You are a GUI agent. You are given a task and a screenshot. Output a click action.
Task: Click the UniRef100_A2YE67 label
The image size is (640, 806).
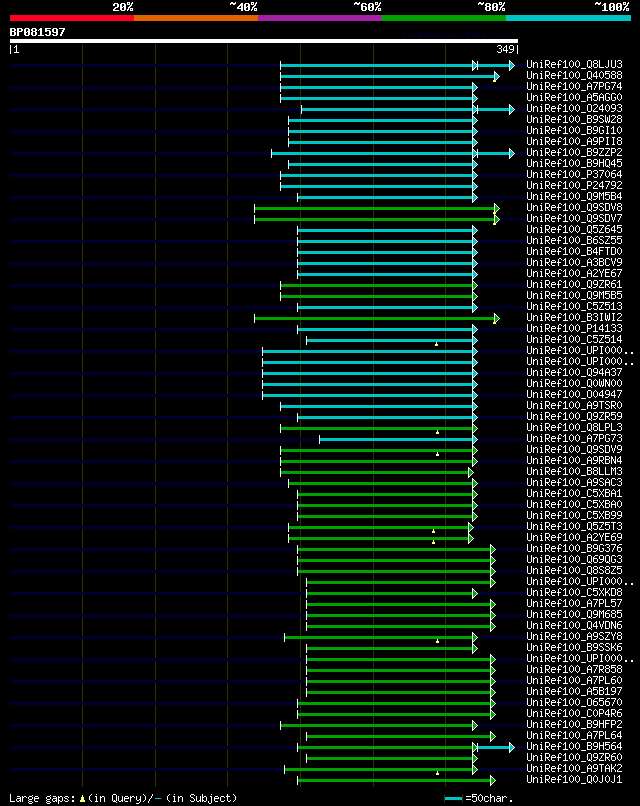(574, 273)
